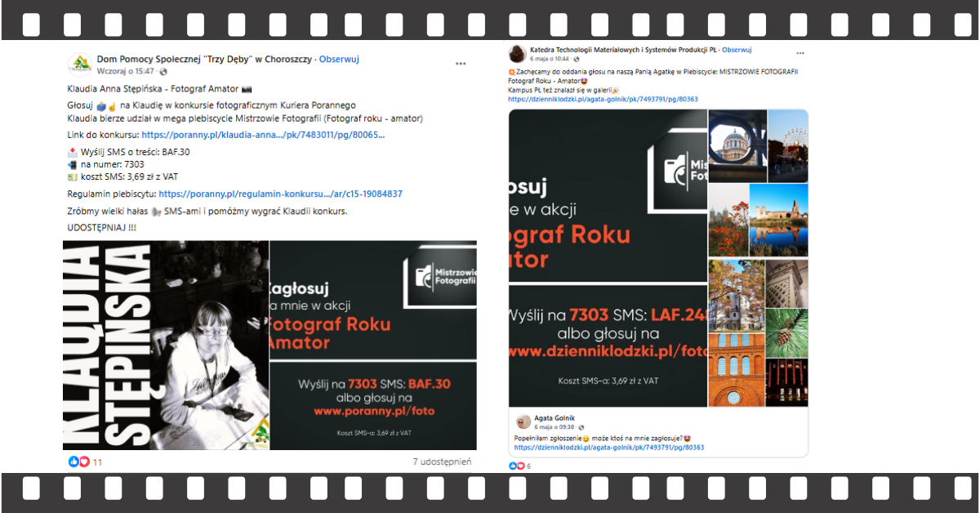Click the "6 maja o 10:44" timestamp
980x513 pixels.
pyautogui.click(x=550, y=59)
